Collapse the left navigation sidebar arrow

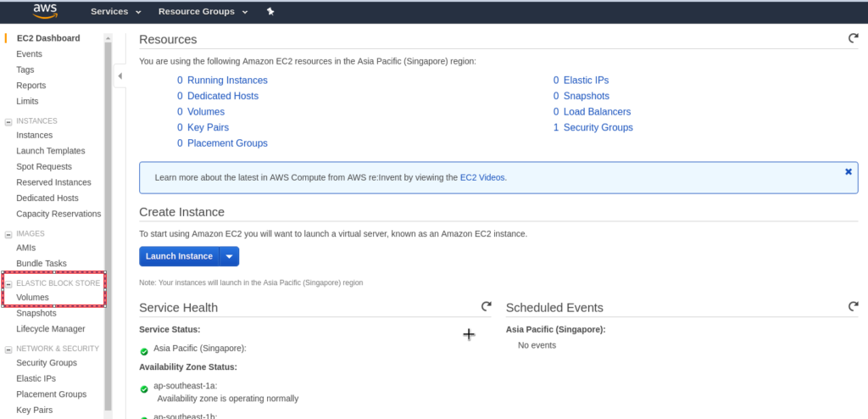tap(120, 76)
